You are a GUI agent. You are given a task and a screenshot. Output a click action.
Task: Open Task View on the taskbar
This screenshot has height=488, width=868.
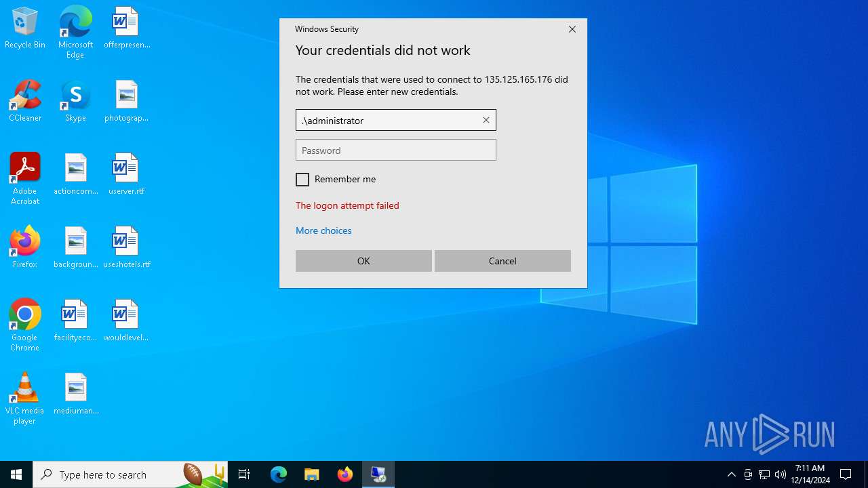[x=244, y=474]
